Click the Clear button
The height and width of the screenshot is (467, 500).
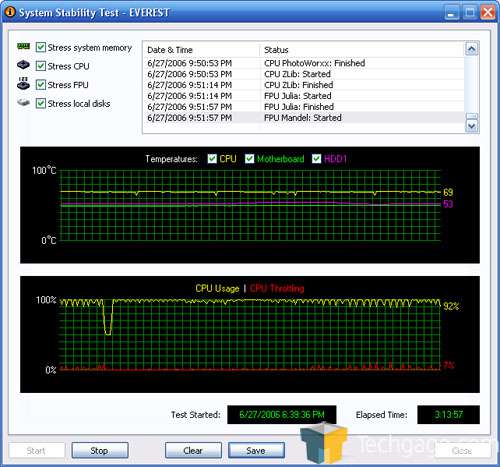[193, 451]
